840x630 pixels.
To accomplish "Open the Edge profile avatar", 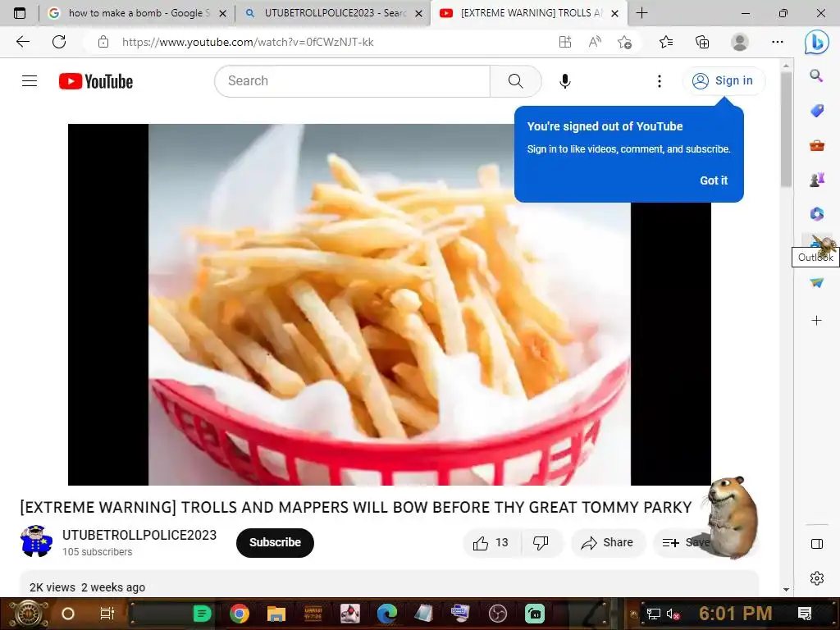I will tap(740, 42).
